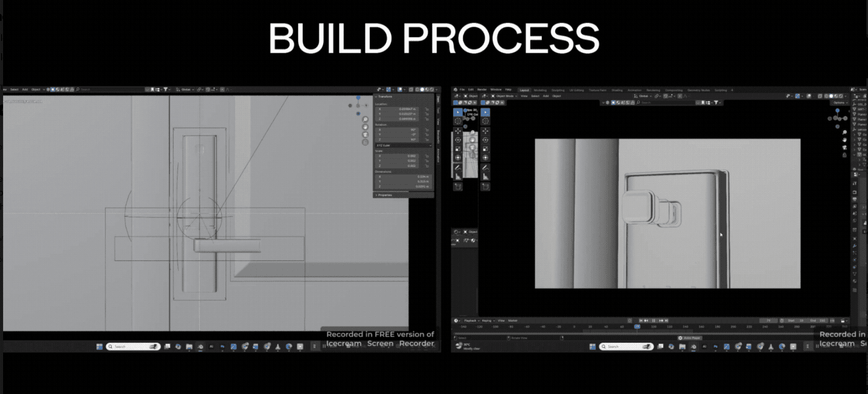
Task: Switch to wireframe shading in left viewport header
Action: 417,90
